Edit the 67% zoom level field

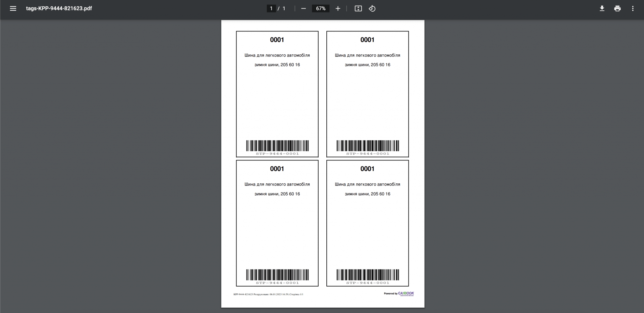[320, 8]
